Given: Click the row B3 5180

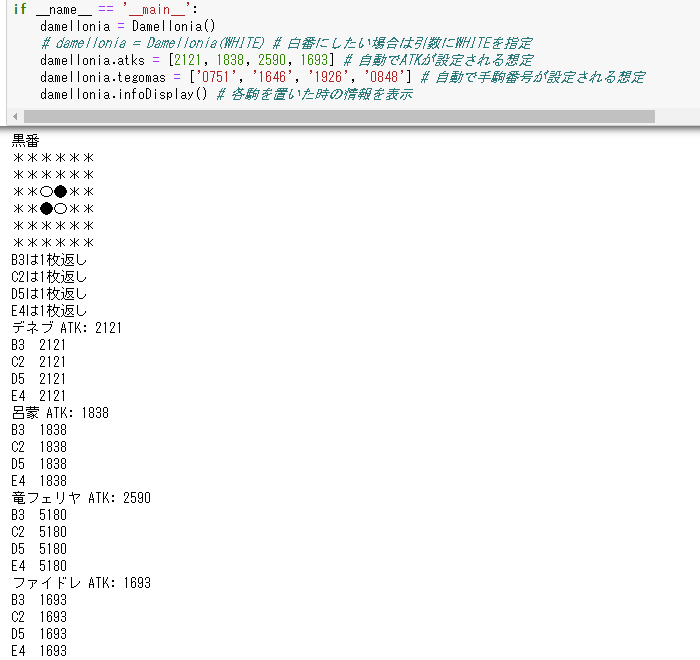Looking at the screenshot, I should (39, 514).
